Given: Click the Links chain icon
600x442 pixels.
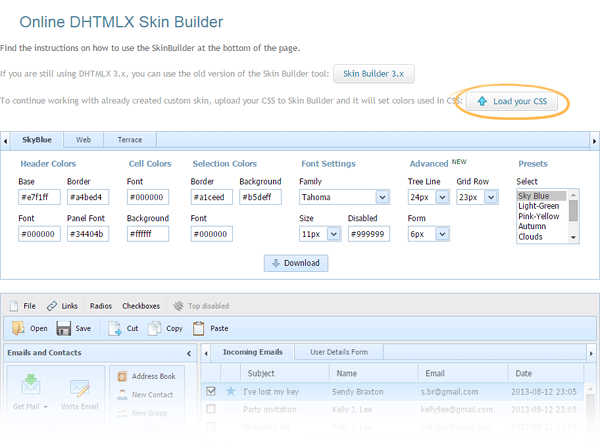Looking at the screenshot, I should 52,306.
